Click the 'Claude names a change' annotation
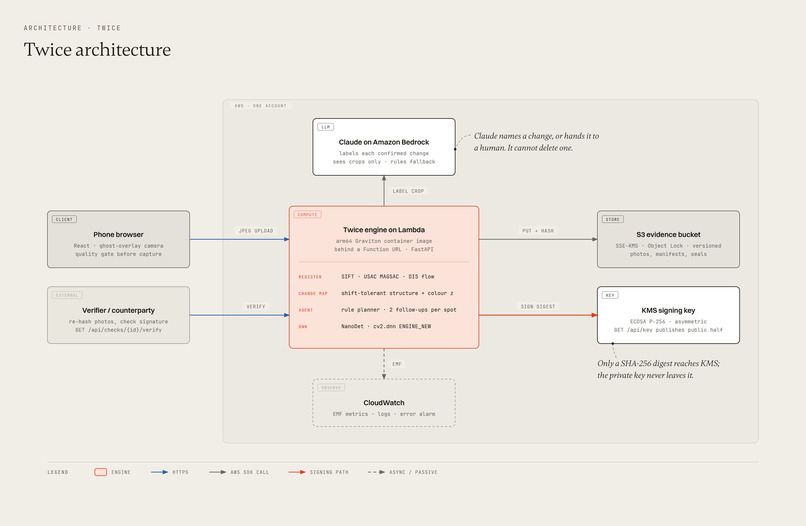 tap(536, 142)
